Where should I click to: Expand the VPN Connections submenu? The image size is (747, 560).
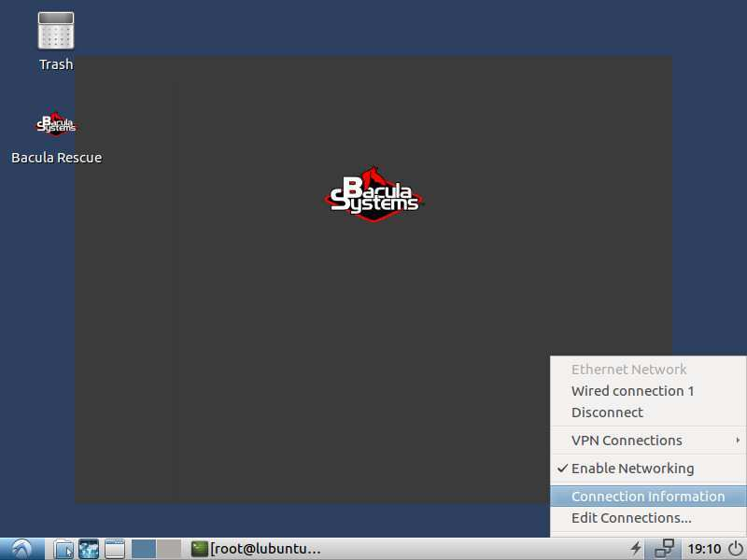coord(648,441)
